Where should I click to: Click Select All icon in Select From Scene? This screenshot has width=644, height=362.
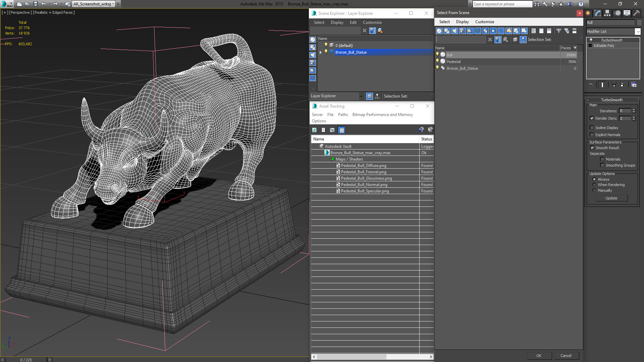click(x=534, y=31)
